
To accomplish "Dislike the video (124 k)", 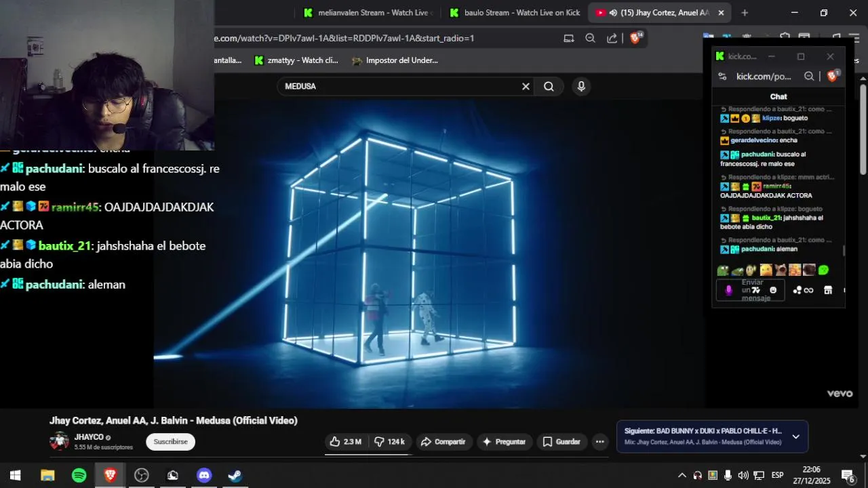I will click(390, 442).
